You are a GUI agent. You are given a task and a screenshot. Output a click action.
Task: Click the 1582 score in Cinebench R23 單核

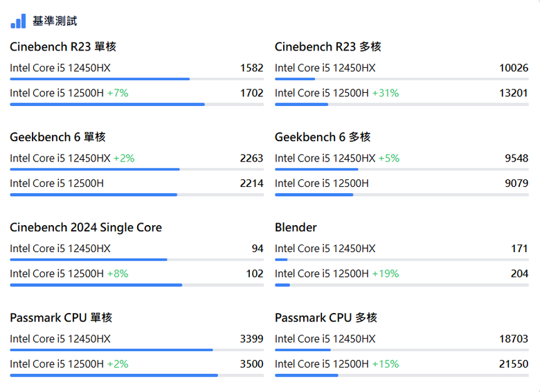(252, 68)
